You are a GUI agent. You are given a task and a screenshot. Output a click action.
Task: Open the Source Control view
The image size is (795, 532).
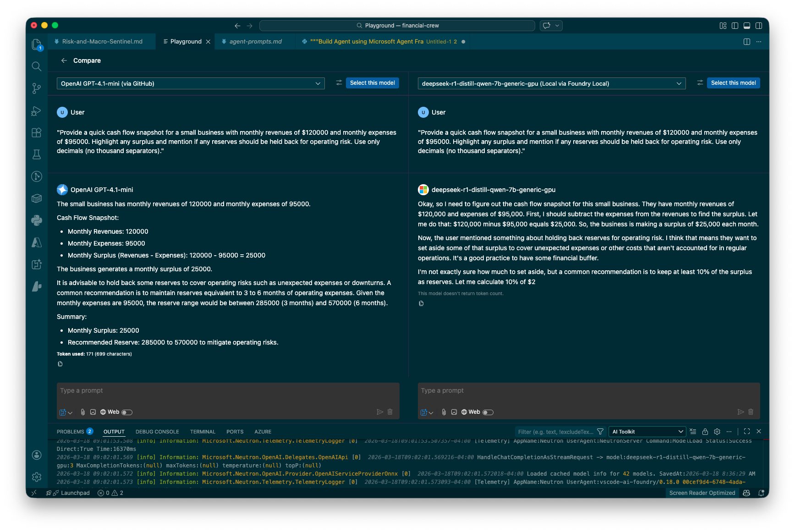click(x=37, y=88)
